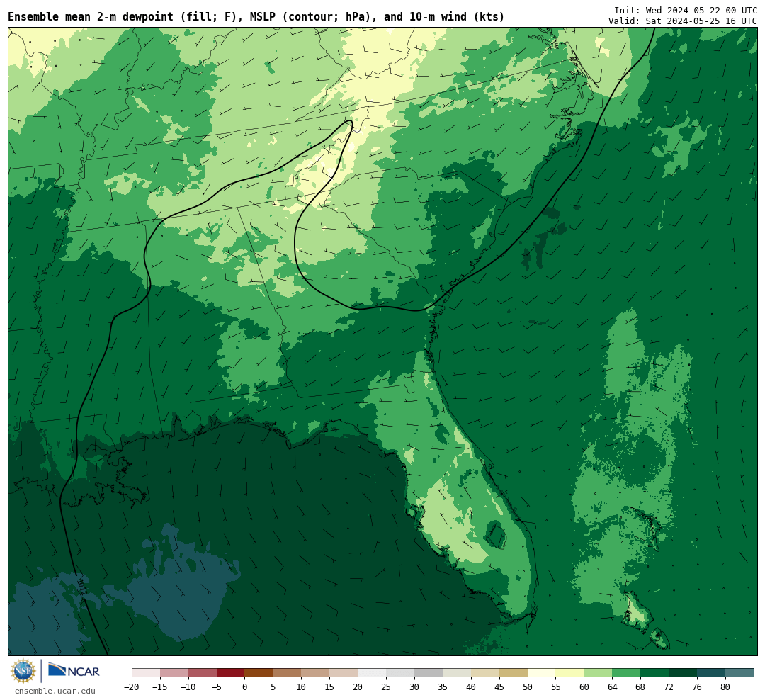Pick the pale yellow 50 to 55 legend swatch
The height and width of the screenshot is (700, 765).
tap(542, 673)
